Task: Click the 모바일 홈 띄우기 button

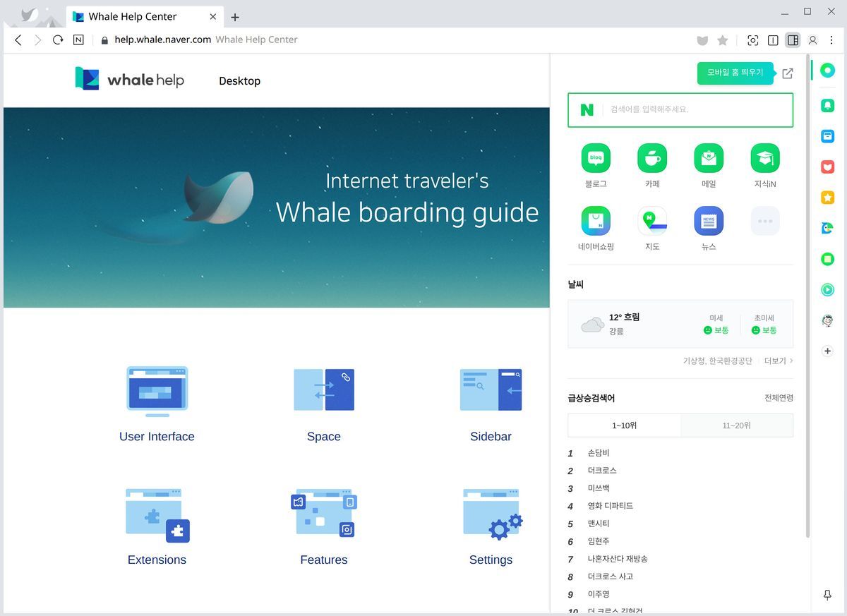Action: [x=735, y=73]
